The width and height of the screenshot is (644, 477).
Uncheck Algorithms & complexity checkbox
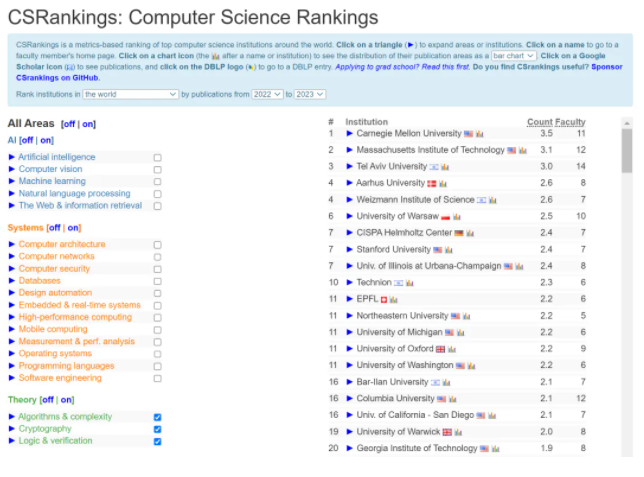[157, 417]
